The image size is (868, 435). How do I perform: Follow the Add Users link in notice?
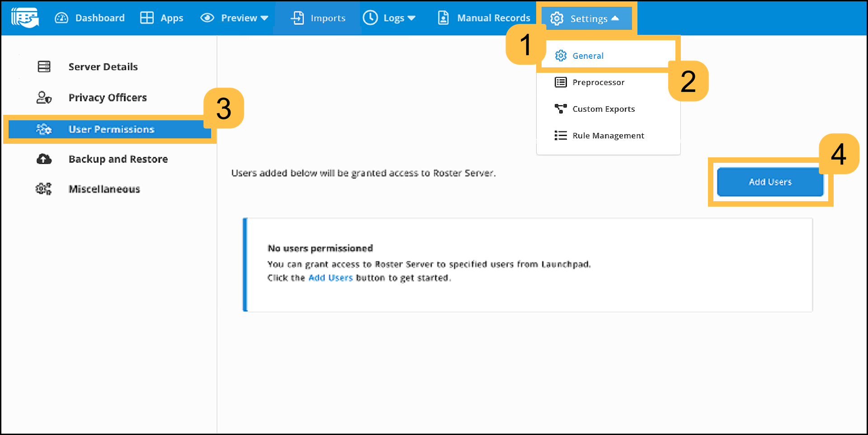330,278
